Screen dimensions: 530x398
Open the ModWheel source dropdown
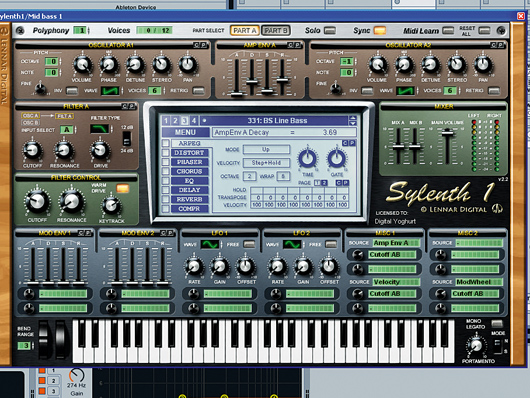click(x=479, y=282)
